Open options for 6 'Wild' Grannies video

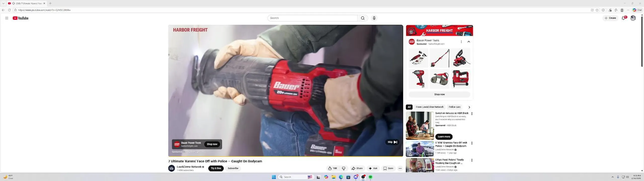tap(472, 143)
